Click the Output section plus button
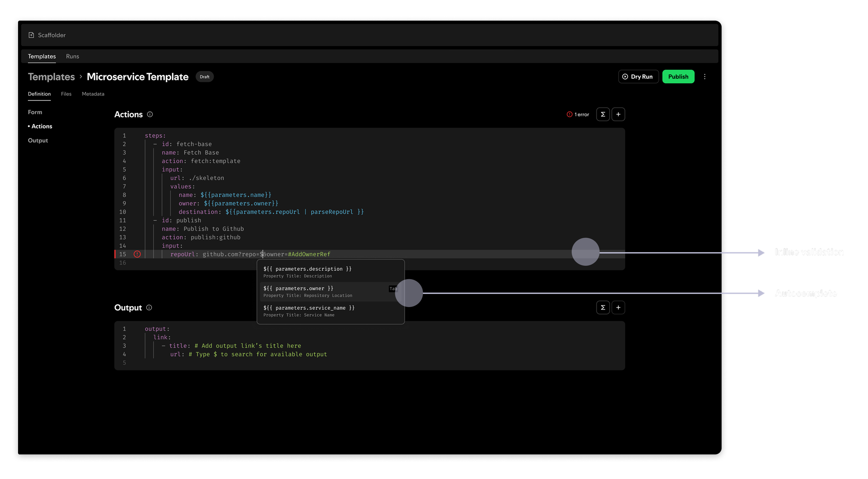The height and width of the screenshot is (479, 868). pos(618,307)
